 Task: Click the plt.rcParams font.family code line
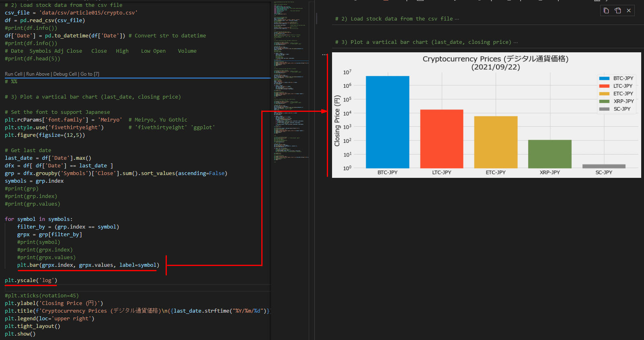click(96, 120)
